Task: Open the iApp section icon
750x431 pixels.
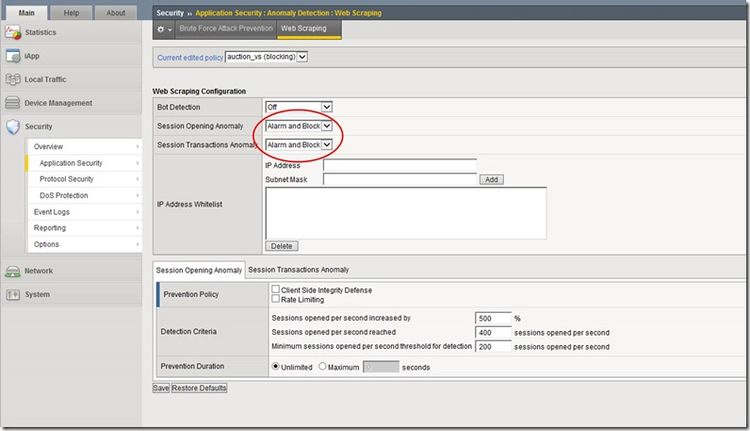Action: 14,56
